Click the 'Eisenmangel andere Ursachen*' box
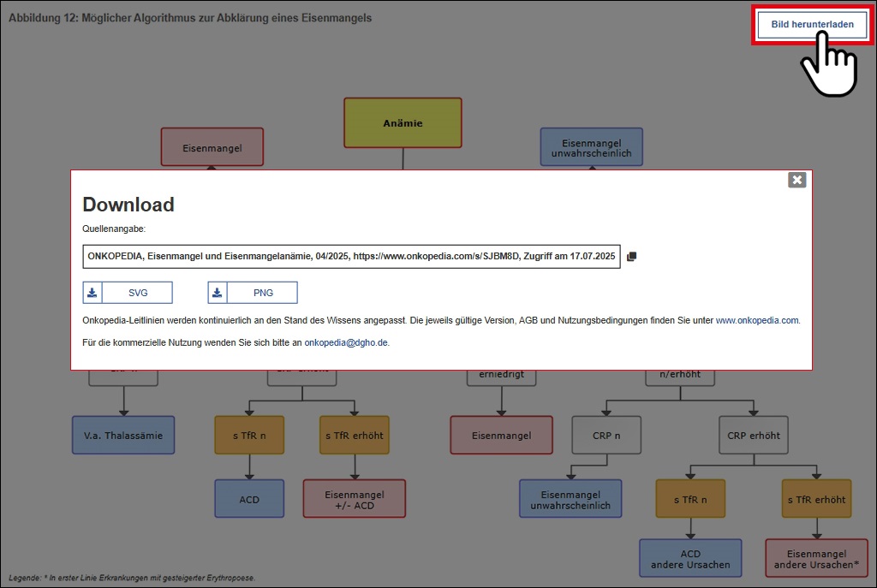The height and width of the screenshot is (588, 877). pyautogui.click(x=816, y=559)
